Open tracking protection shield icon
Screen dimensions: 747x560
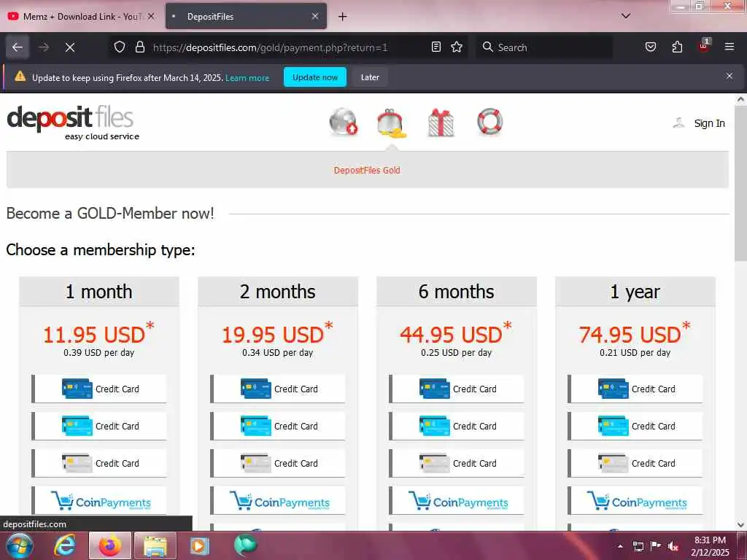[x=120, y=47]
